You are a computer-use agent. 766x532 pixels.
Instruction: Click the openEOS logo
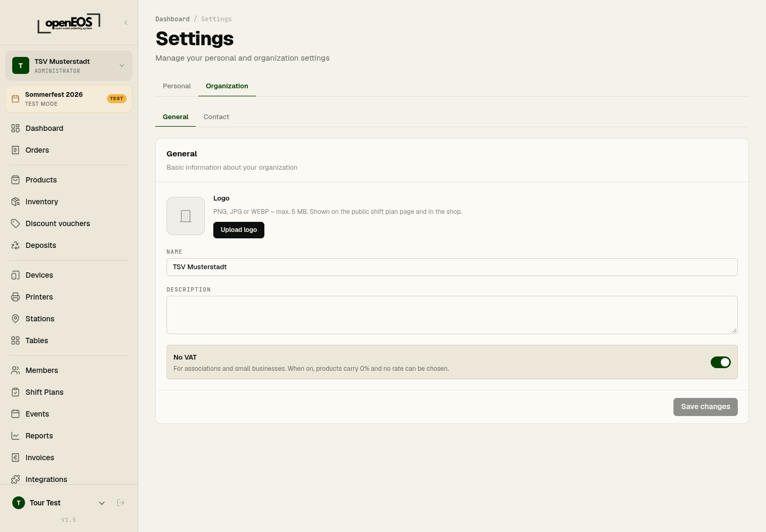[69, 23]
